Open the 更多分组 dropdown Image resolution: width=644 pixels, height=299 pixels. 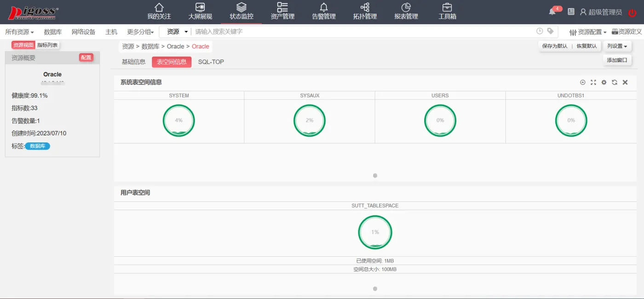140,32
